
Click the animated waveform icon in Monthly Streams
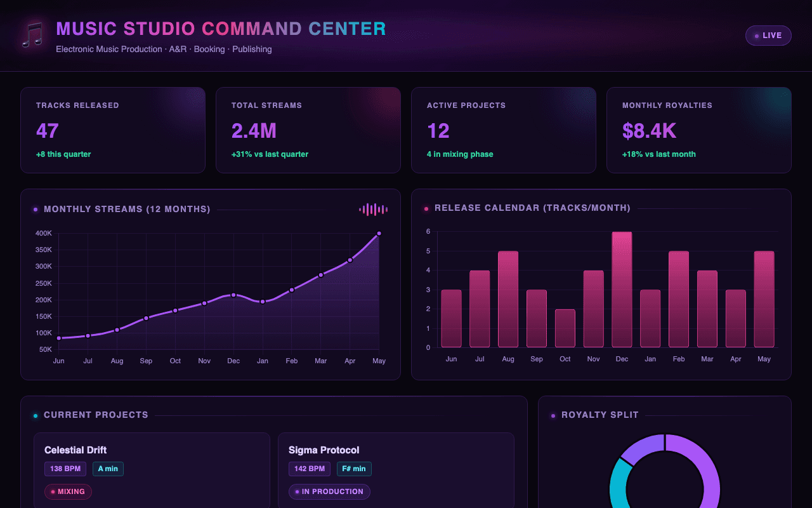click(373, 210)
